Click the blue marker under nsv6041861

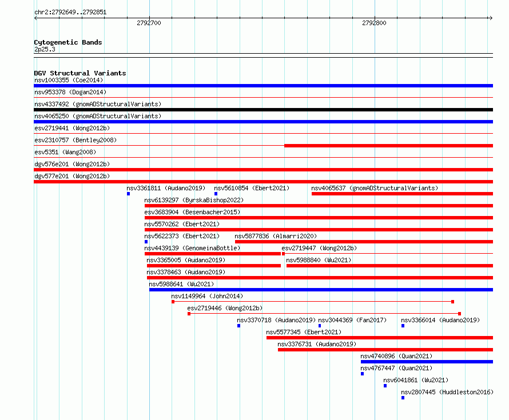[x=385, y=386]
